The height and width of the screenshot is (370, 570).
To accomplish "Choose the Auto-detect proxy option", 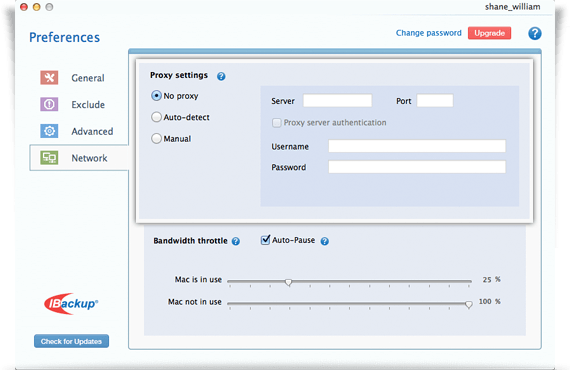I will pos(156,117).
